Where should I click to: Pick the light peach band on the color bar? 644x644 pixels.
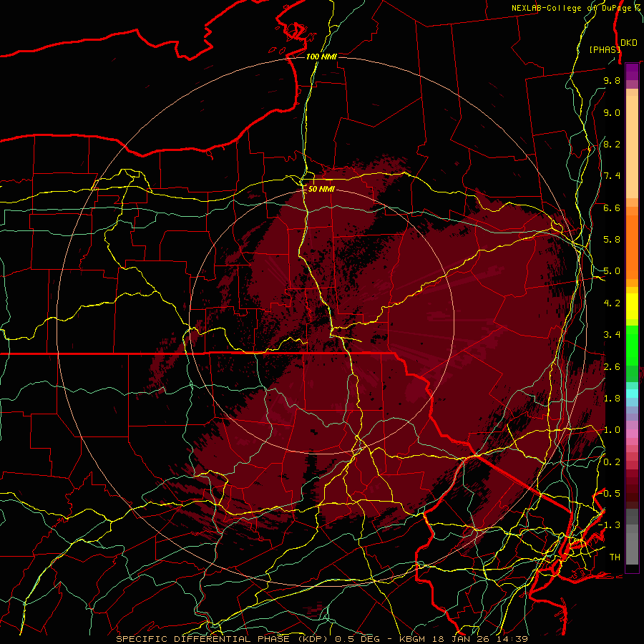(632, 147)
